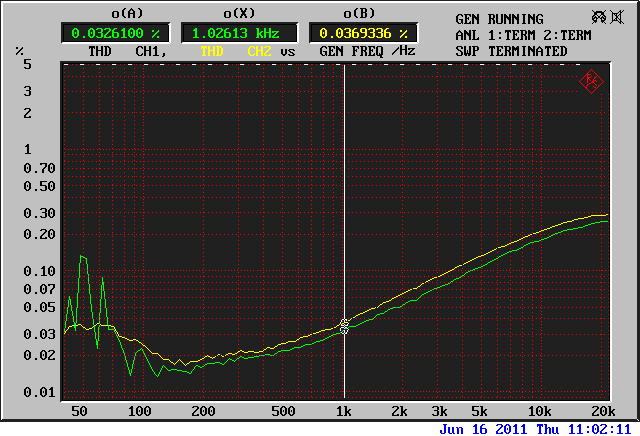640x436 pixels.
Task: Click the cursor X frequency 1.02613 kHz
Action: click(x=239, y=33)
